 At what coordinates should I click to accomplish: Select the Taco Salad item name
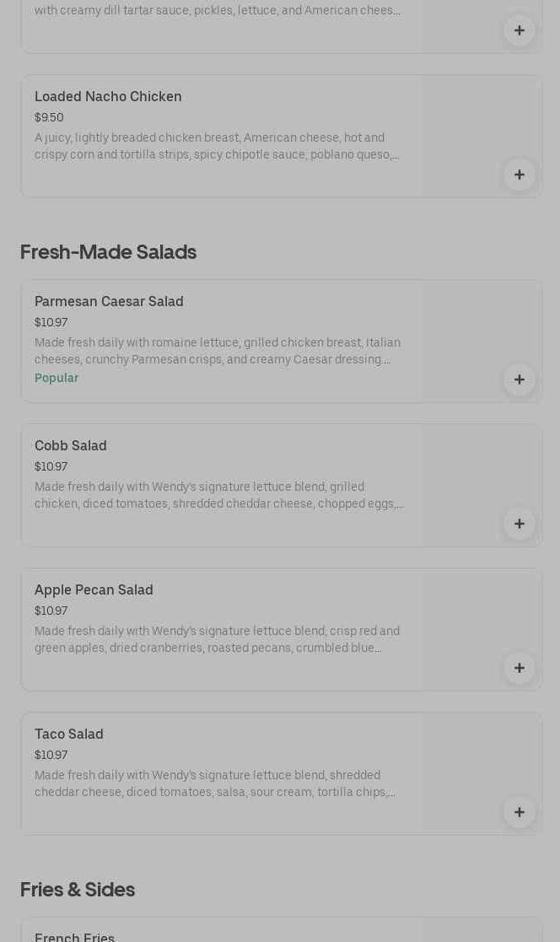[69, 735]
